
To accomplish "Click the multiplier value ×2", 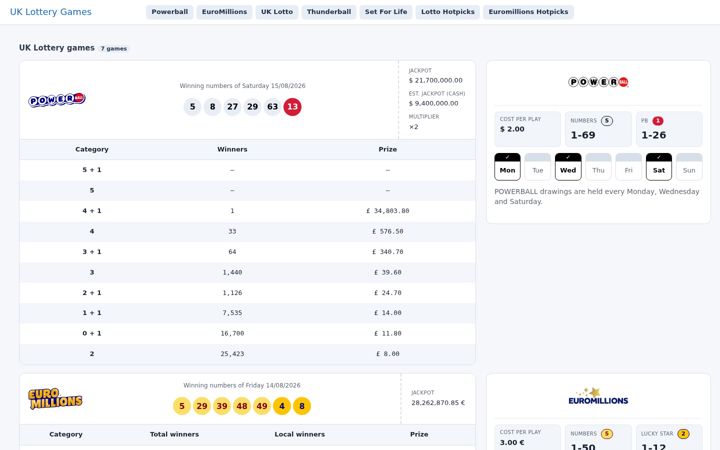I will click(414, 127).
